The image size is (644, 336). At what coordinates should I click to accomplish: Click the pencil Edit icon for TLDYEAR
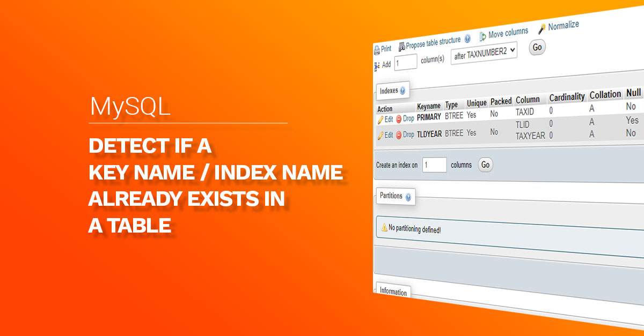click(x=380, y=136)
